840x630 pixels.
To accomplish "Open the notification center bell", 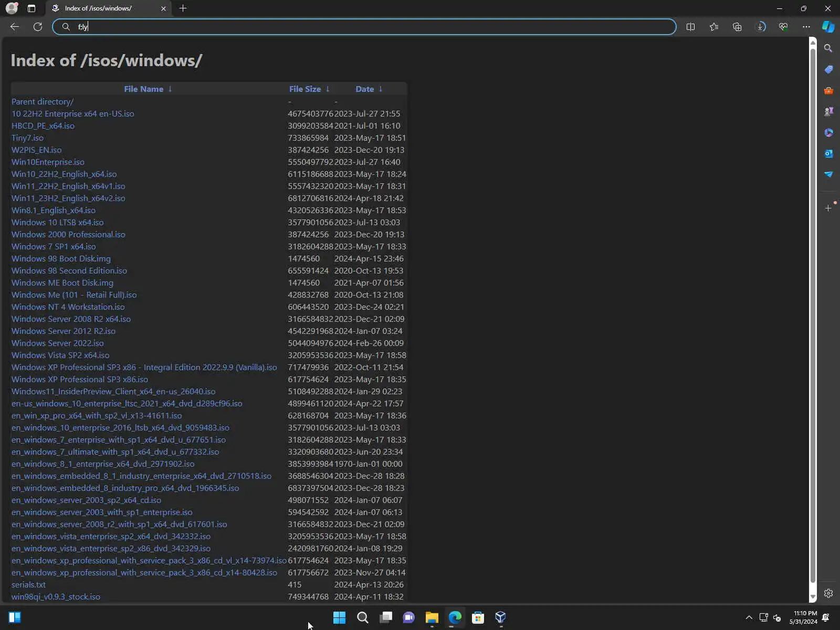I will [826, 617].
